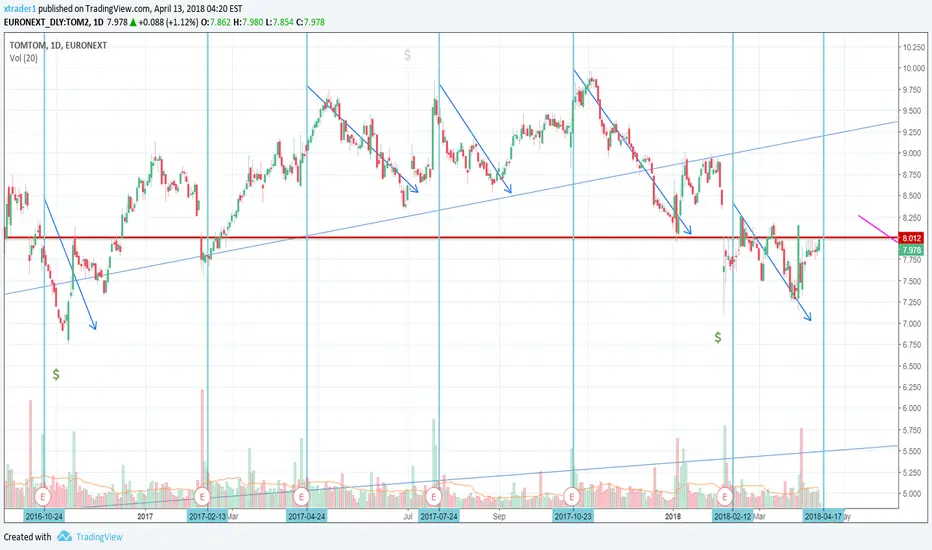932x550 pixels.
Task: Click the 9.000 price axis label
Action: 914,153
